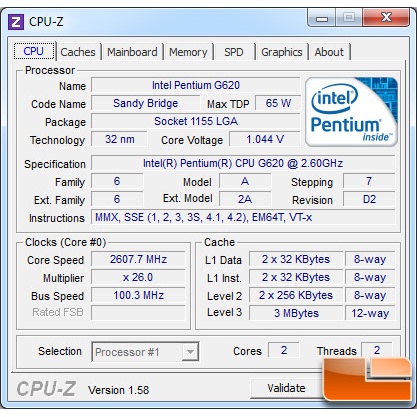Open the About tab
Viewport: 417px width, 417px height.
329,52
